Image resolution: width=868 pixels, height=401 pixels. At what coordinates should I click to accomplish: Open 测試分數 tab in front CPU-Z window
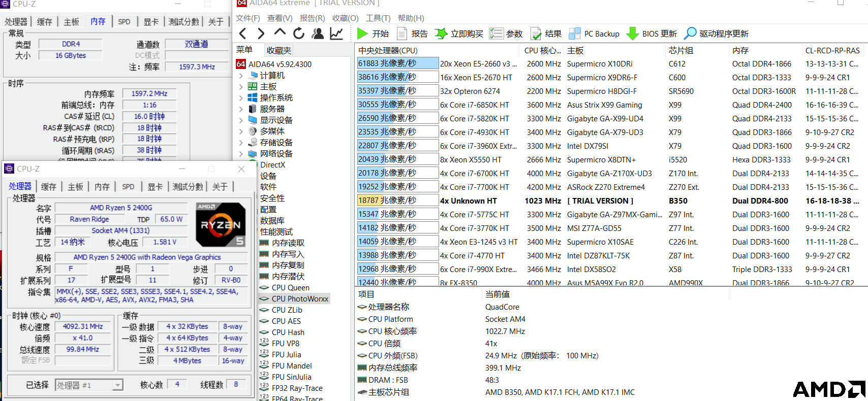point(188,187)
